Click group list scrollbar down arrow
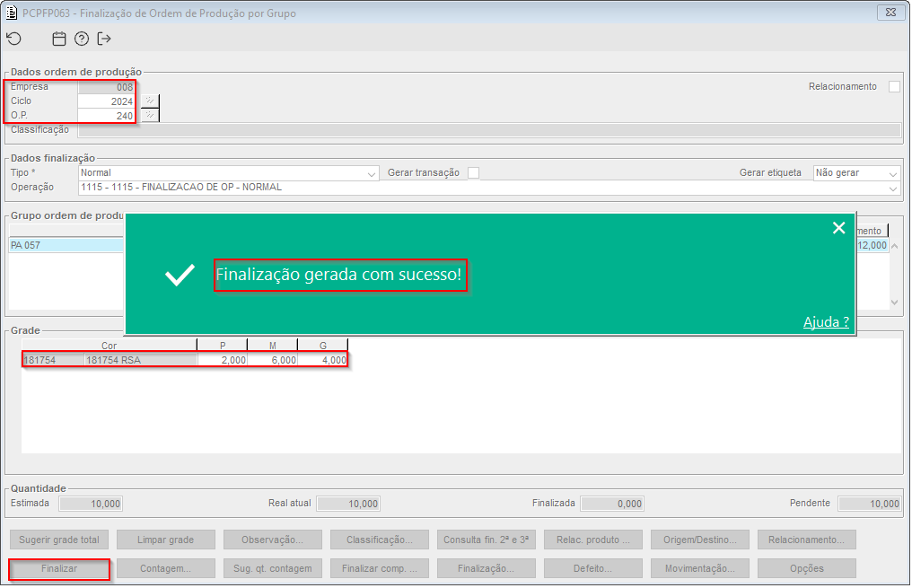 click(895, 303)
